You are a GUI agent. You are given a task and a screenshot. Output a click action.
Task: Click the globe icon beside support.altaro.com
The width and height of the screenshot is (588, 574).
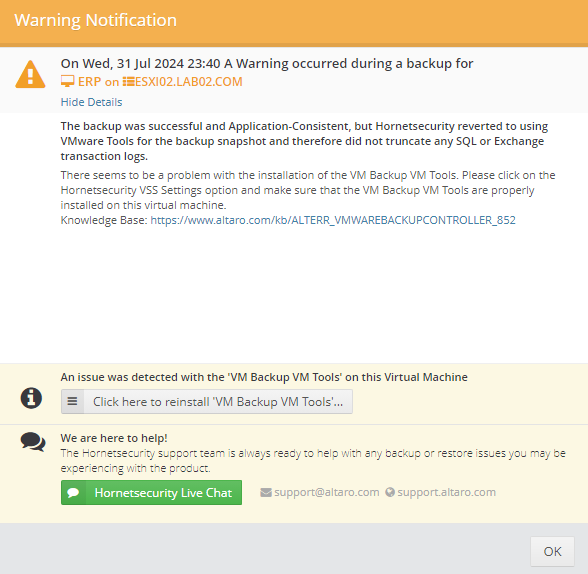(390, 492)
